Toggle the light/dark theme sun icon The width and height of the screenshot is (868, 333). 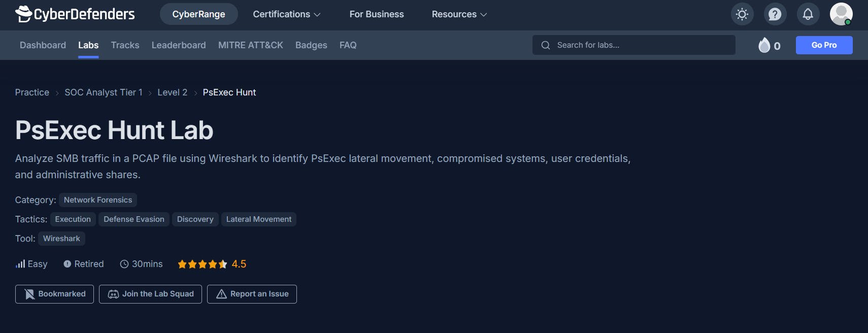tap(742, 14)
